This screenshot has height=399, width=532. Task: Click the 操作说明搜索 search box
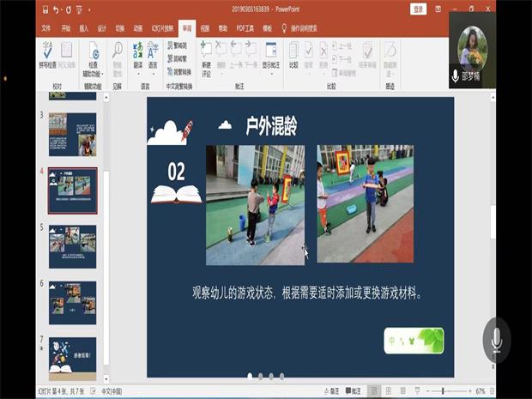tap(314, 27)
